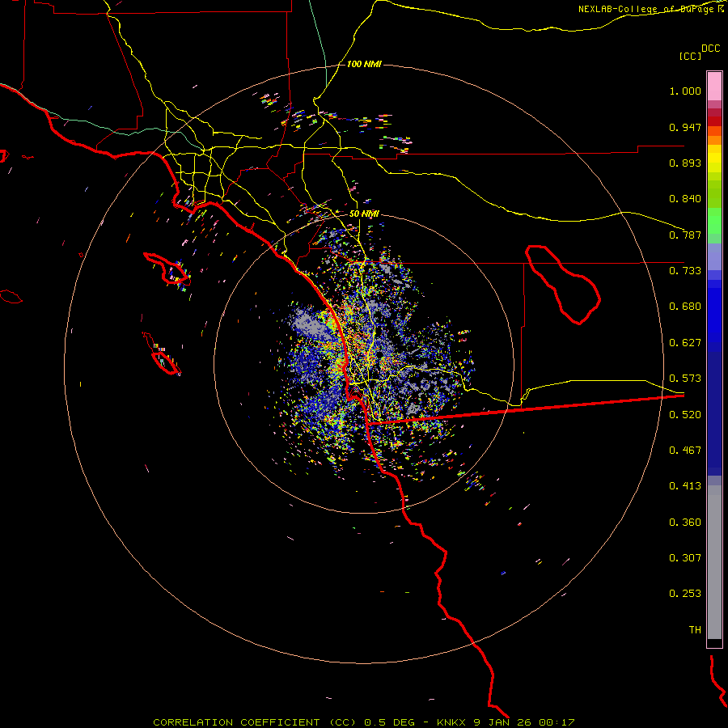This screenshot has height=728, width=728.
Task: Click the gray segment of the color scale
Action: pos(714,562)
